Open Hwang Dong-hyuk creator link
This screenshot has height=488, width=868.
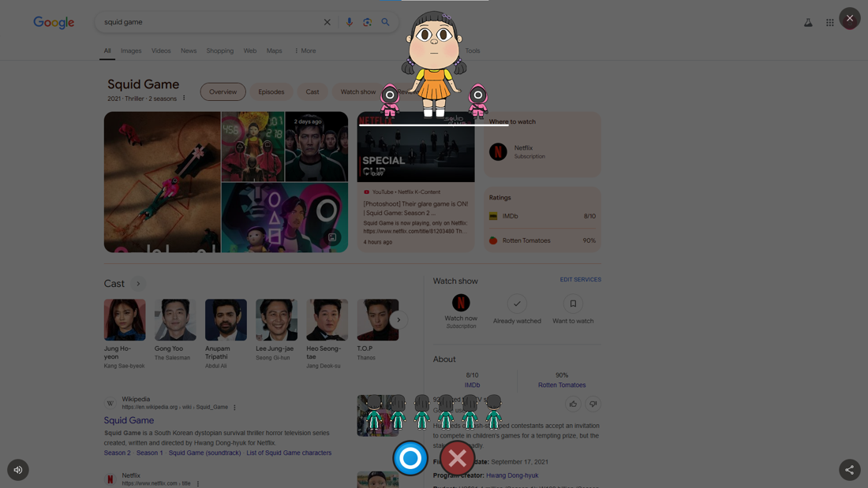click(512, 475)
